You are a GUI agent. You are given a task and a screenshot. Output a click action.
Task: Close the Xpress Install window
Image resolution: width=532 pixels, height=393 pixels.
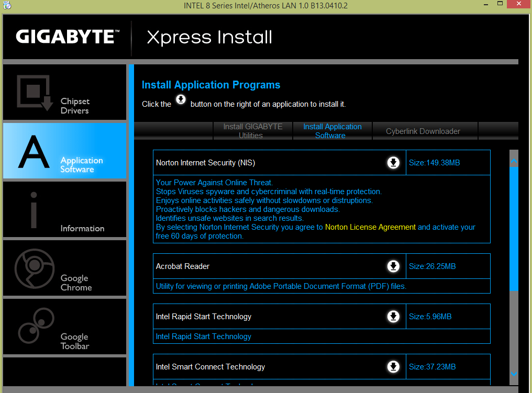pos(519,4)
